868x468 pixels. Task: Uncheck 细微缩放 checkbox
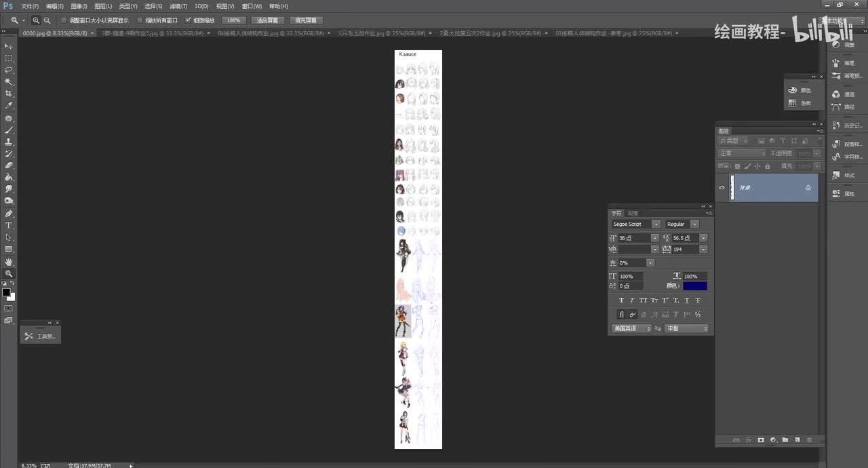189,20
